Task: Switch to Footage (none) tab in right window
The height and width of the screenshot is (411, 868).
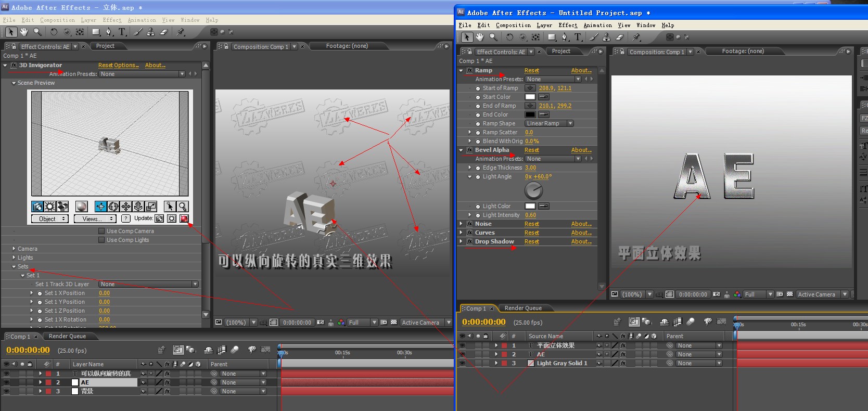Action: [x=743, y=51]
